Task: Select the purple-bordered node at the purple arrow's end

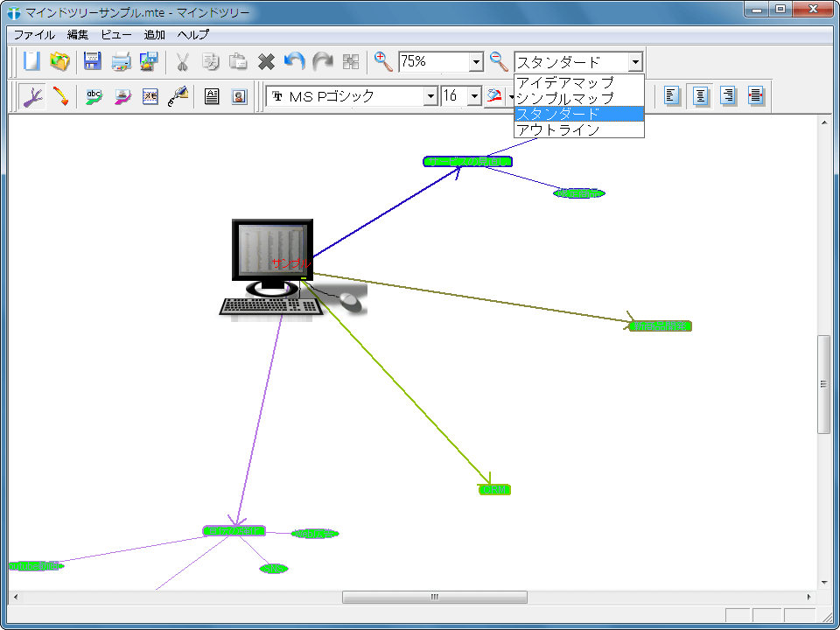Action: coord(234,531)
